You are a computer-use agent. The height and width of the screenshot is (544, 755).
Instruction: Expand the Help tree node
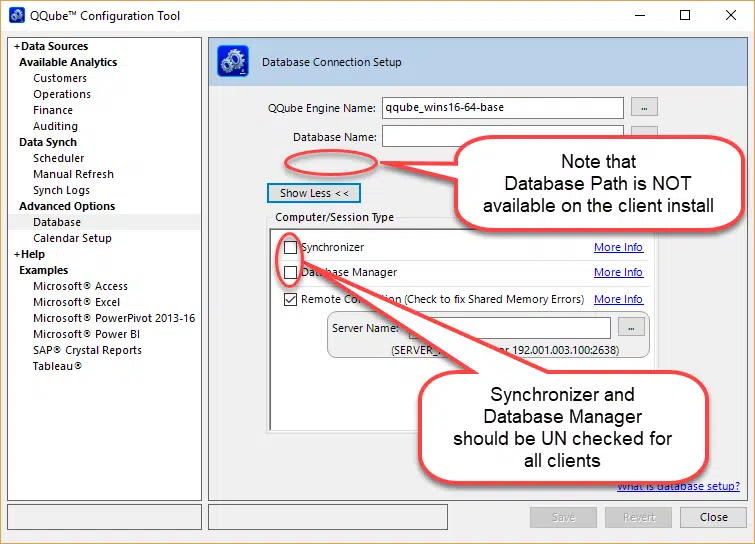[17, 254]
